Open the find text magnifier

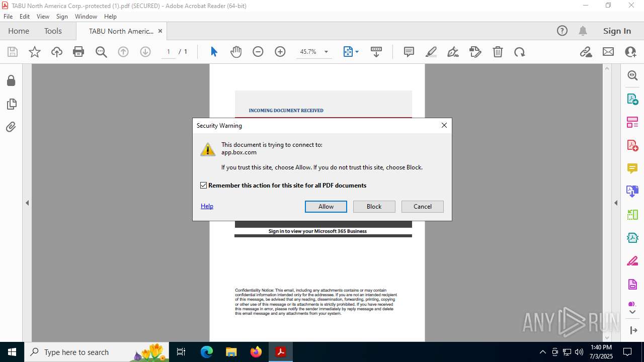tap(101, 52)
